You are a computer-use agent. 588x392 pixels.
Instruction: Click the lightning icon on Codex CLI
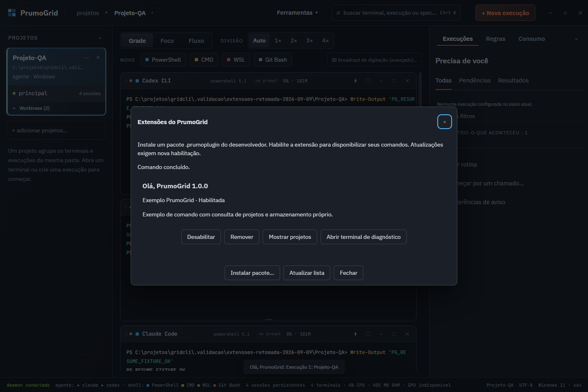[355, 81]
